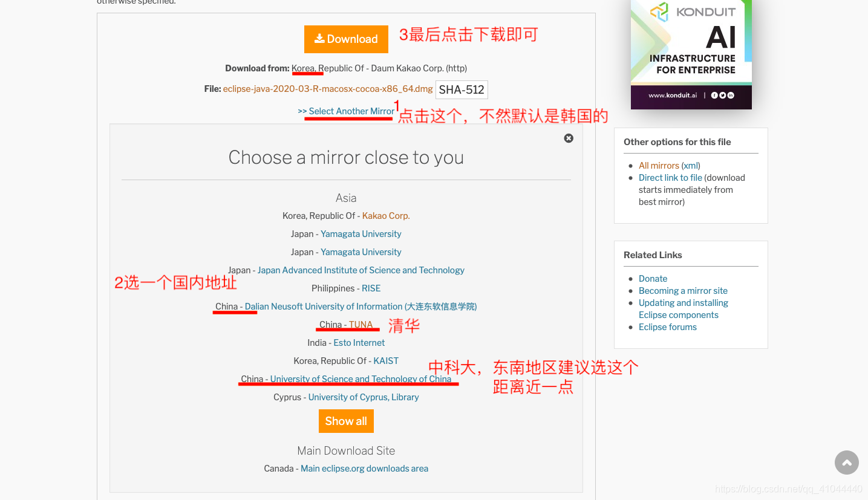Select the KAIST mirror

click(x=386, y=361)
